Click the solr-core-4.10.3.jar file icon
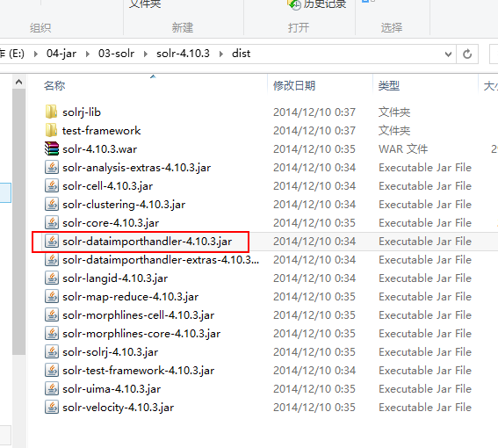Screen dimensions: 498x448 52,222
